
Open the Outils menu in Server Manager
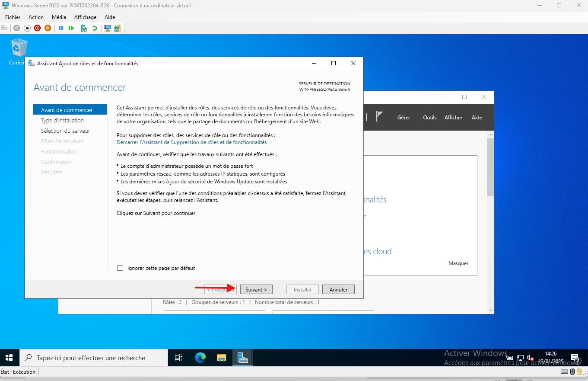pyautogui.click(x=430, y=118)
